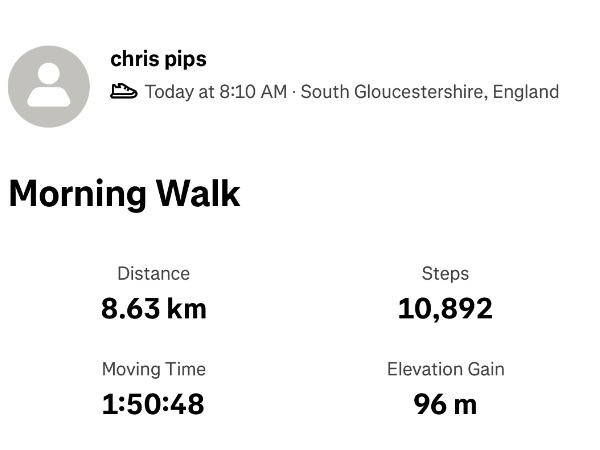Select the 10,892 steps value
This screenshot has height=450, width=600.
click(x=445, y=308)
